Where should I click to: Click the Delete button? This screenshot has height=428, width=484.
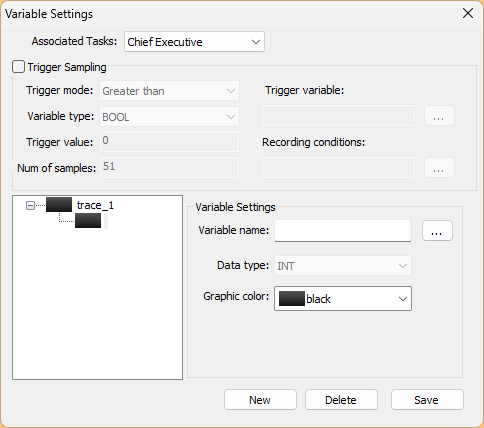pos(341,400)
